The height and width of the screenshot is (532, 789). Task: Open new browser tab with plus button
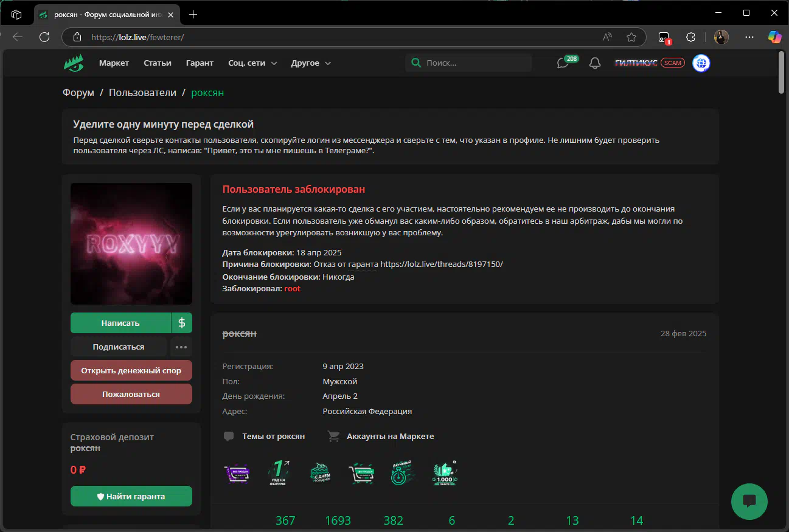click(193, 14)
